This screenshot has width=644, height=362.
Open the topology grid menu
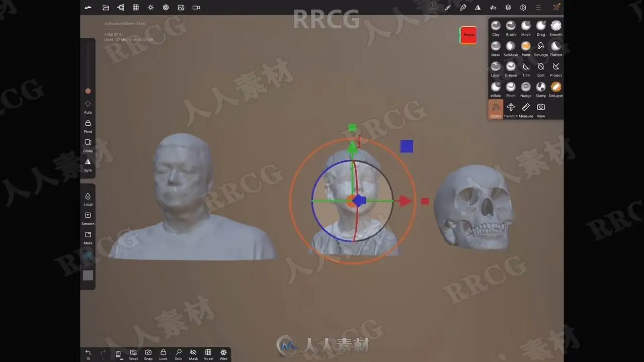[136, 8]
